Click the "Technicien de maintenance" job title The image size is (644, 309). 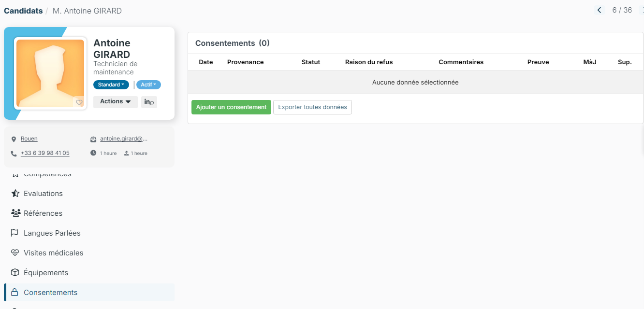(116, 68)
